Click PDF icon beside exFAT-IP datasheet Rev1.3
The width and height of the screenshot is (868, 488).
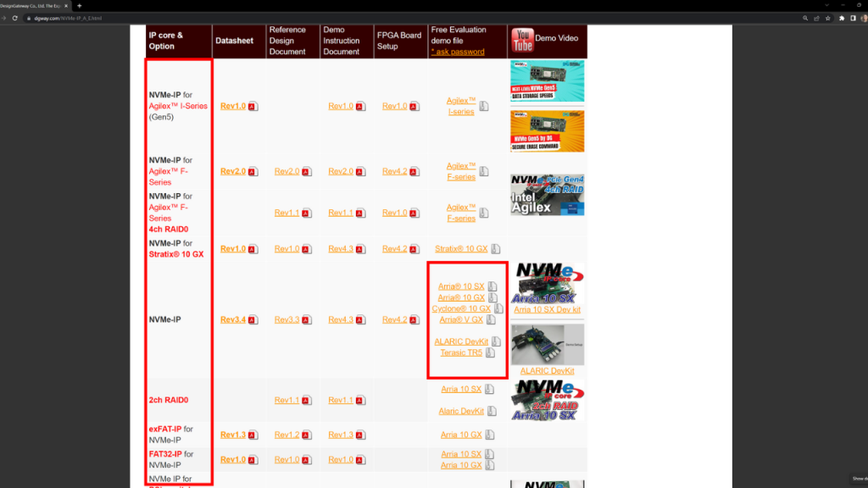click(x=253, y=435)
